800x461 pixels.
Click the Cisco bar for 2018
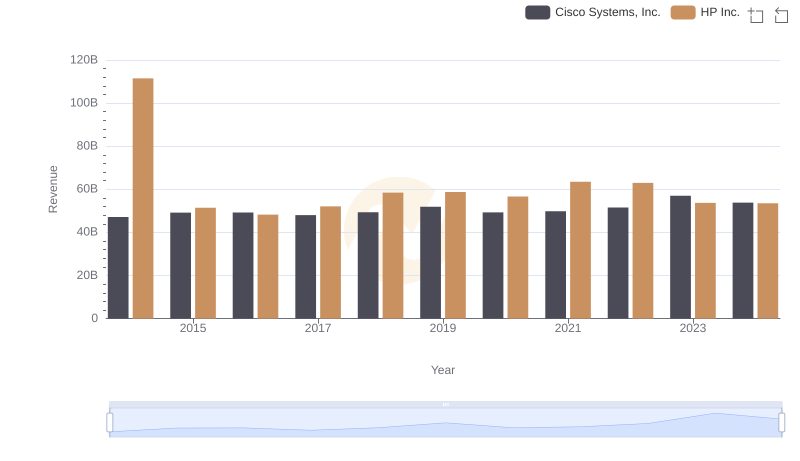pyautogui.click(x=368, y=265)
